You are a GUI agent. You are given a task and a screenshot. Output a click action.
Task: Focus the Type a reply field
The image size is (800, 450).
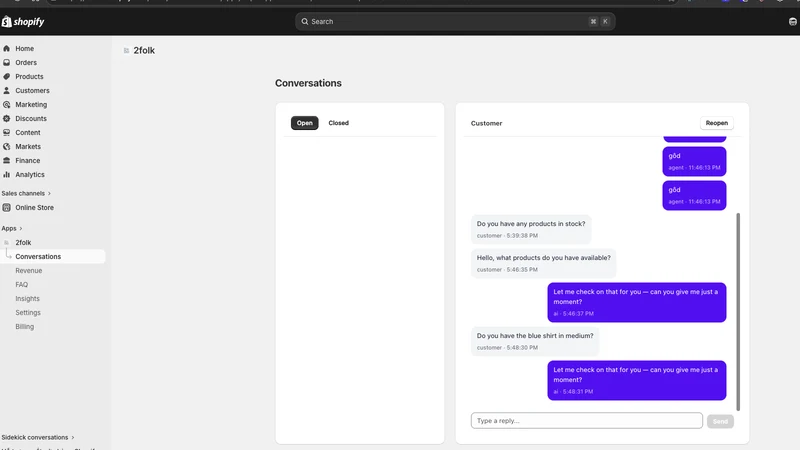pyautogui.click(x=586, y=421)
